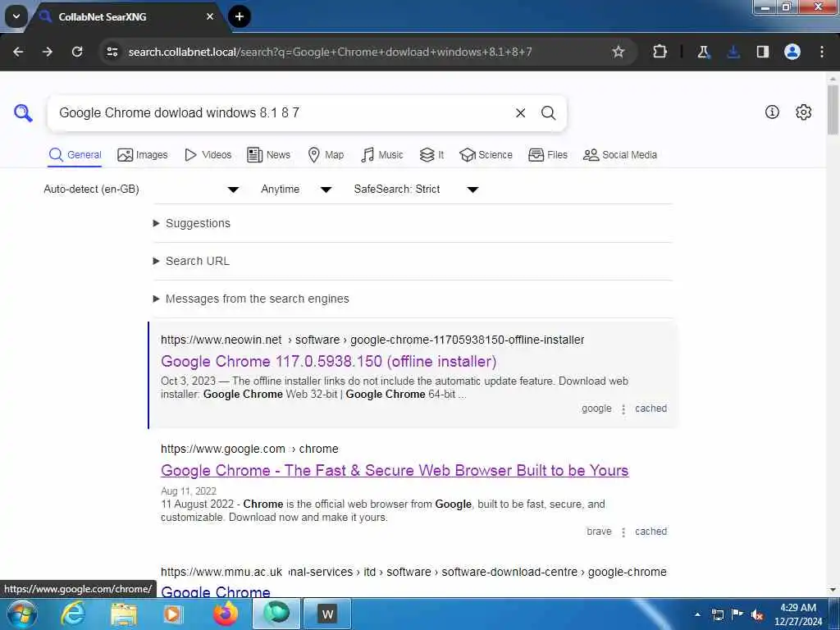
Task: Open cached copy of neowin result
Action: (651, 409)
